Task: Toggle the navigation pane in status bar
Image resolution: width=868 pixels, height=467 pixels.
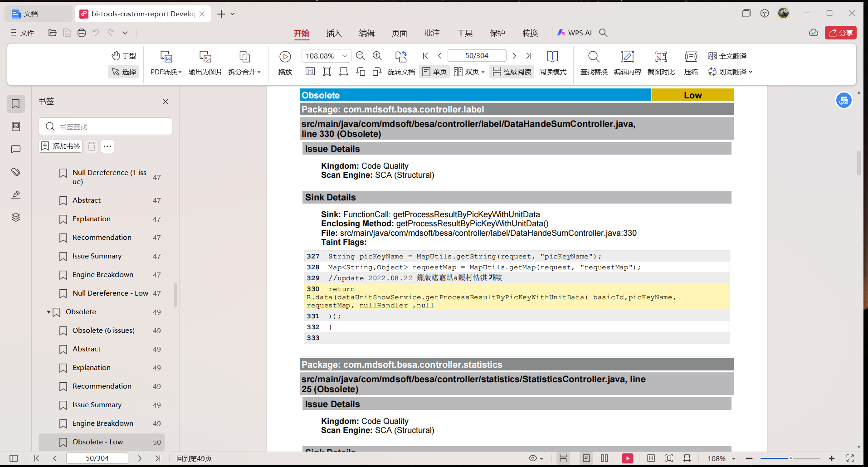Action: pos(14,458)
